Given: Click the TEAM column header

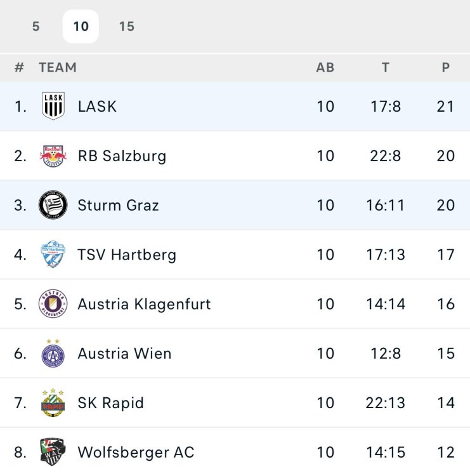Looking at the screenshot, I should click(58, 67).
